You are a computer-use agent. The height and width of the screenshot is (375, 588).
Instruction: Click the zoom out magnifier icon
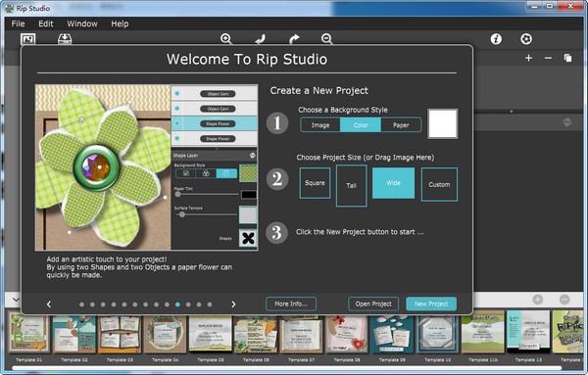326,38
